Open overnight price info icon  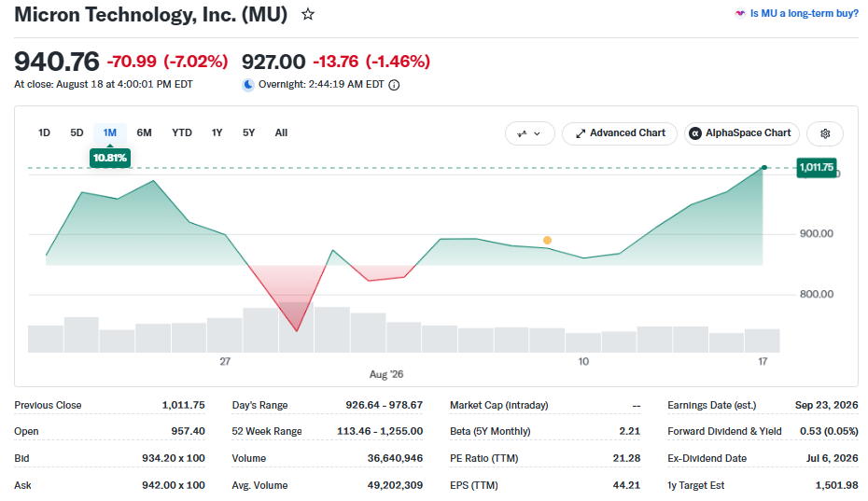click(x=394, y=85)
